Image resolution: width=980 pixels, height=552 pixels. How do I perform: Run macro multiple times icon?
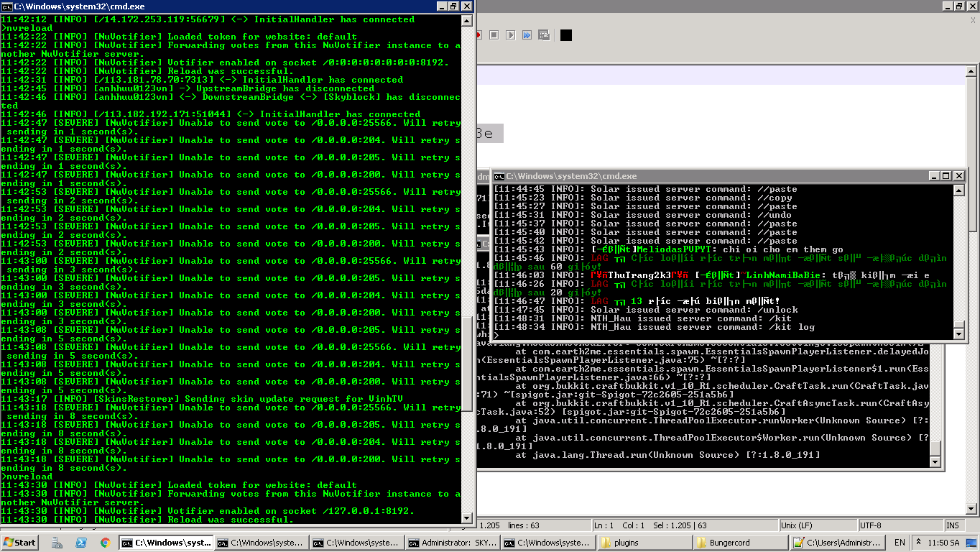(x=527, y=35)
